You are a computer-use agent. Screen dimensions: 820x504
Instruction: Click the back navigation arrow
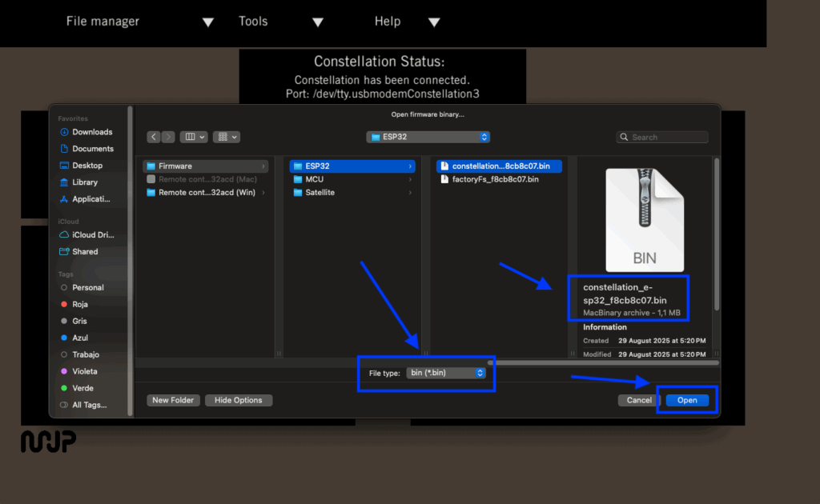[x=154, y=137]
